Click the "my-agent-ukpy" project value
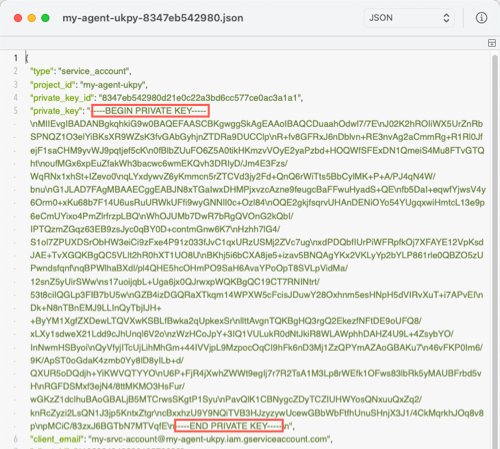Image resolution: width=500 pixels, height=449 pixels. (x=113, y=85)
